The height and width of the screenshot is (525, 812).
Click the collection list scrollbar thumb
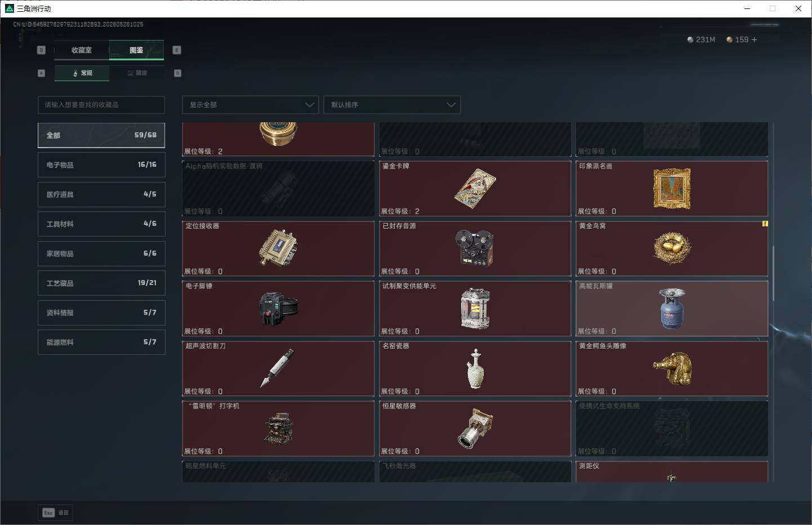(773, 273)
